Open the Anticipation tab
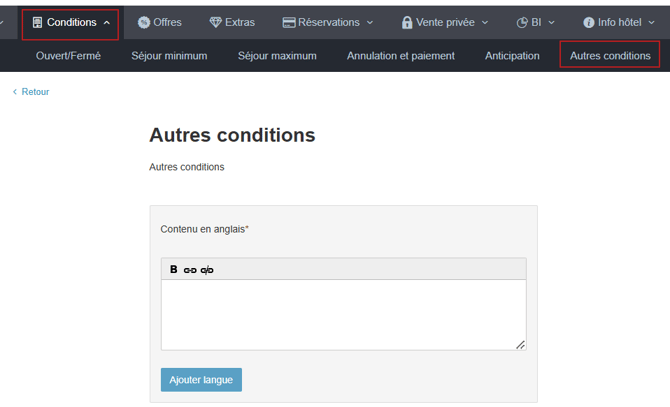This screenshot has height=407, width=670. point(512,56)
